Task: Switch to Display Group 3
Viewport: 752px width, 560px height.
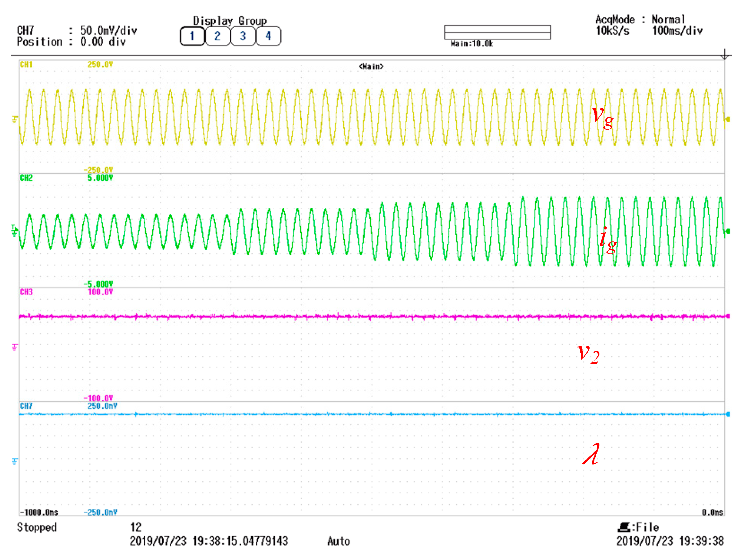Action: [243, 36]
